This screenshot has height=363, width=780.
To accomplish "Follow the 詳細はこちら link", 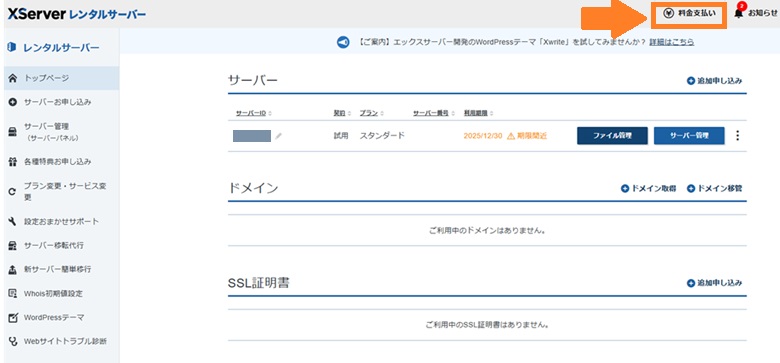I will click(x=672, y=42).
